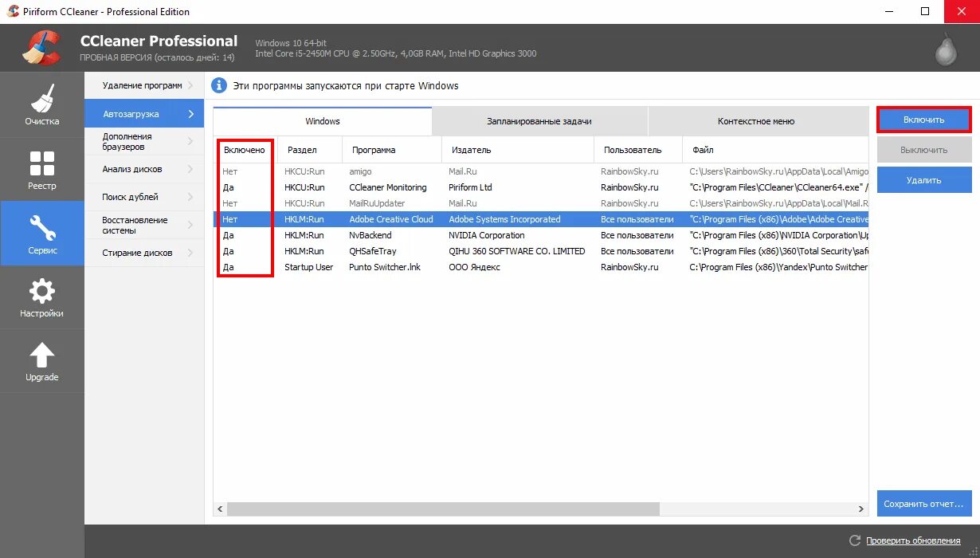Sort by Издатель column header
This screenshot has height=558, width=980.
(518, 150)
